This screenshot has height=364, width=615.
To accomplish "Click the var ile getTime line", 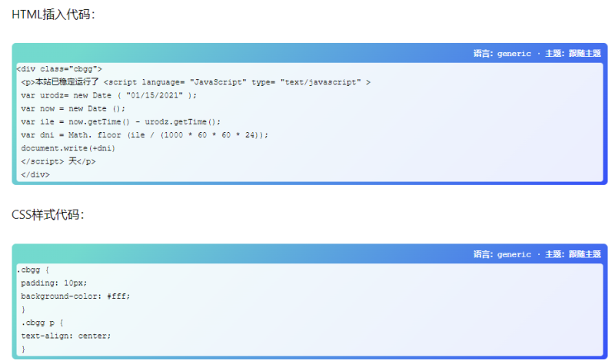I will pos(121,121).
